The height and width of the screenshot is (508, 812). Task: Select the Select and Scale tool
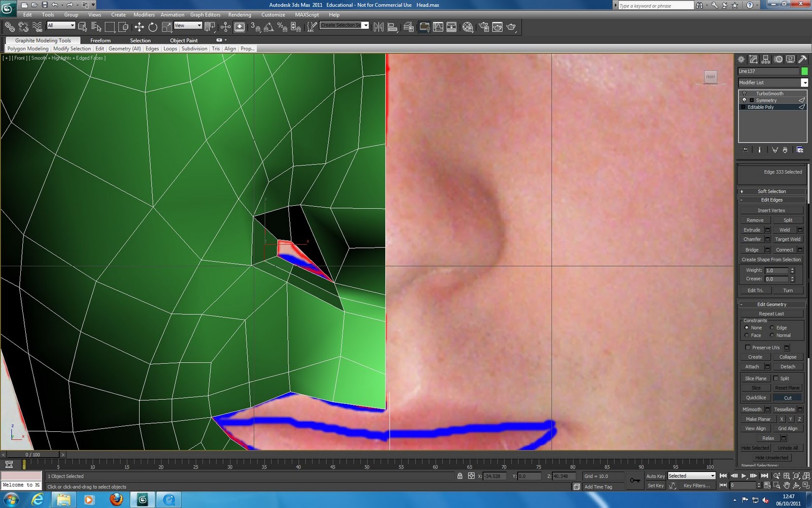(x=166, y=27)
